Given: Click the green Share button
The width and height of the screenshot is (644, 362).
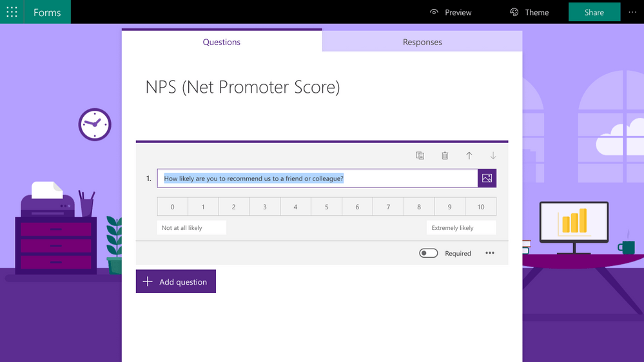Looking at the screenshot, I should pos(594,12).
